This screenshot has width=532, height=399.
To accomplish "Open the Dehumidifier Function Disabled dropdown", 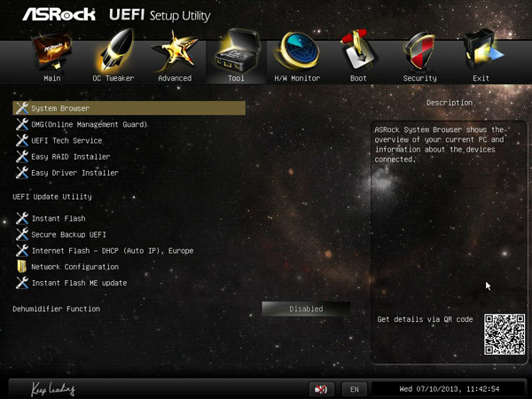I will tap(306, 309).
